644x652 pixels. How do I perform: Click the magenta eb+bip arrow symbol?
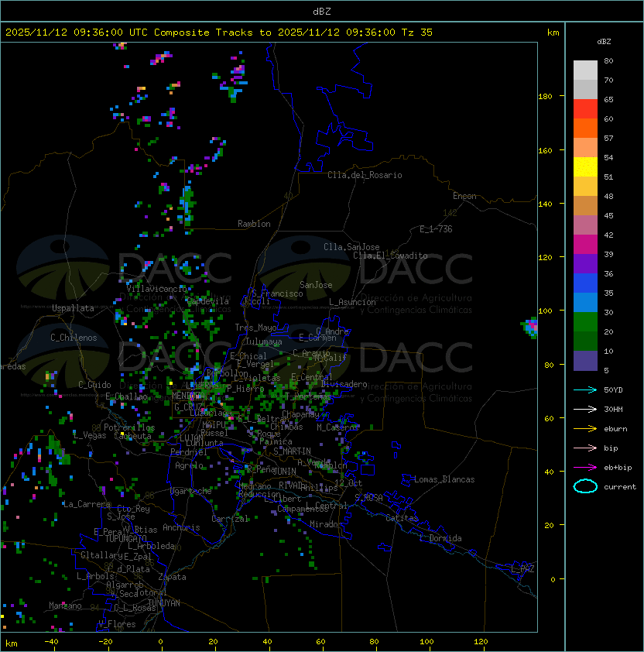coord(585,468)
